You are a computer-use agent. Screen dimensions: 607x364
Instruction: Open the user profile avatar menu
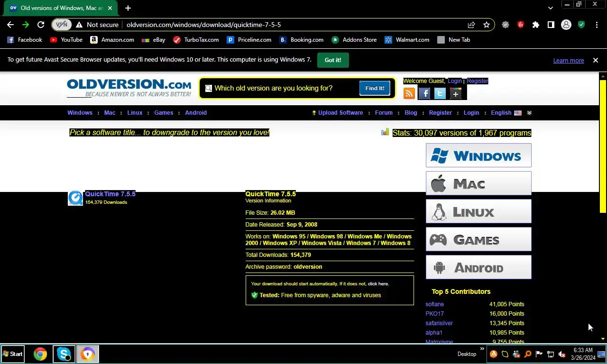566,25
